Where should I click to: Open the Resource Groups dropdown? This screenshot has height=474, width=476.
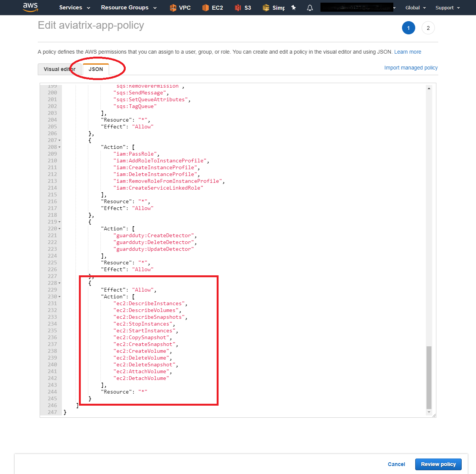pyautogui.click(x=128, y=8)
